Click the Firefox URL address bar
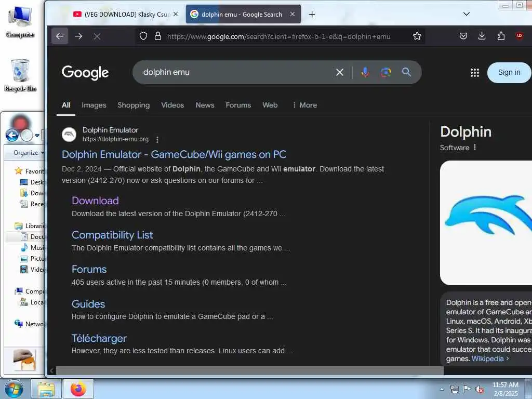The width and height of the screenshot is (532, 399). tap(279, 36)
